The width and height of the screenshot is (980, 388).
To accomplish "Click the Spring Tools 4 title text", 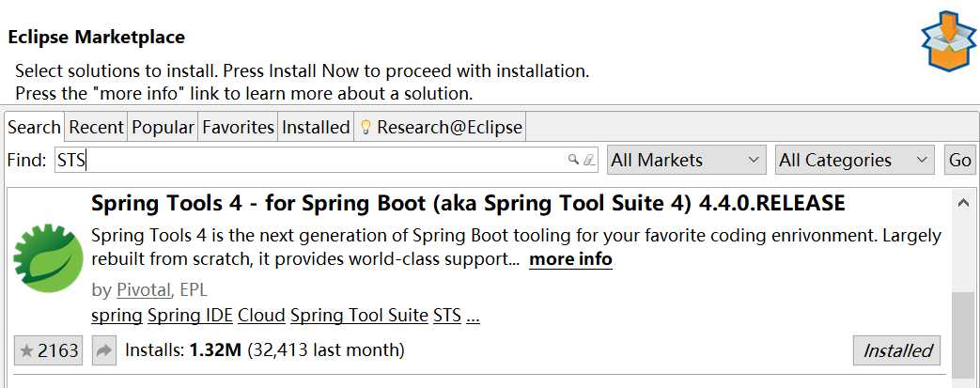I will (x=468, y=203).
